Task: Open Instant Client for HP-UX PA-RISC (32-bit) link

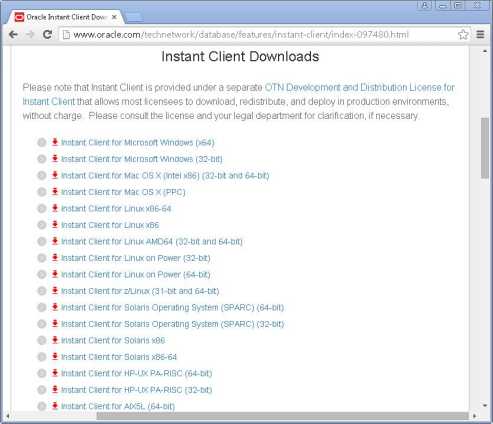Action: pos(137,390)
